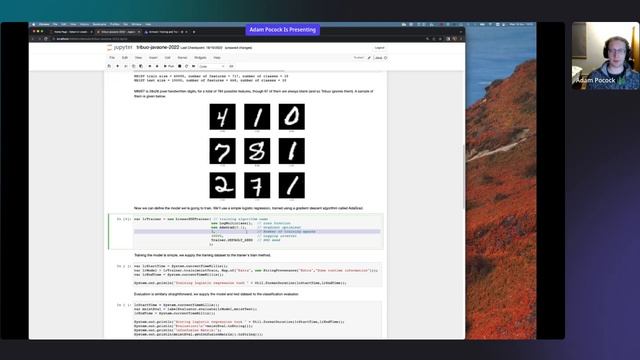This screenshot has height=360, width=640.
Task: Insert a cell below with plus icon
Action: 118,66
